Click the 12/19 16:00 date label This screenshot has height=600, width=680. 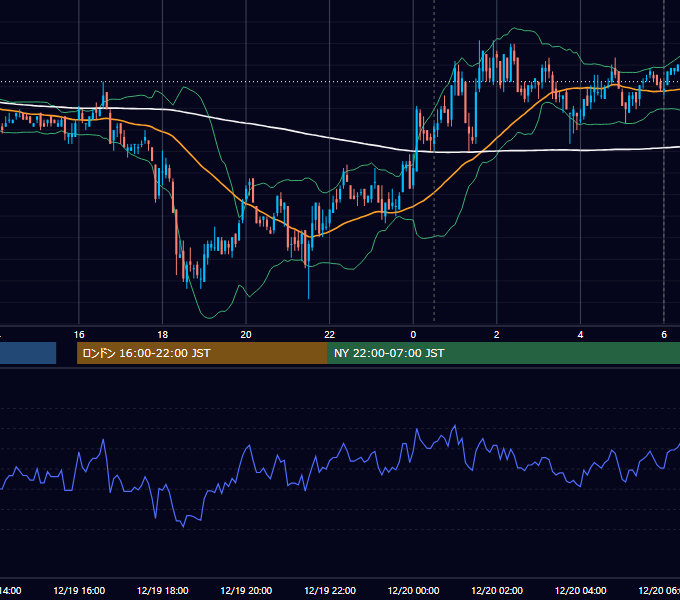pos(79,590)
